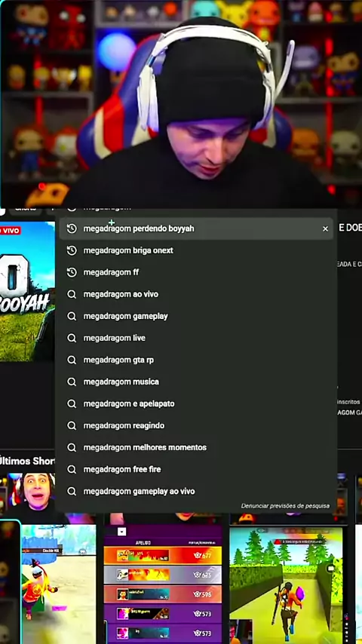
Task: Open the ranking list Short thumbnail
Action: 163,584
